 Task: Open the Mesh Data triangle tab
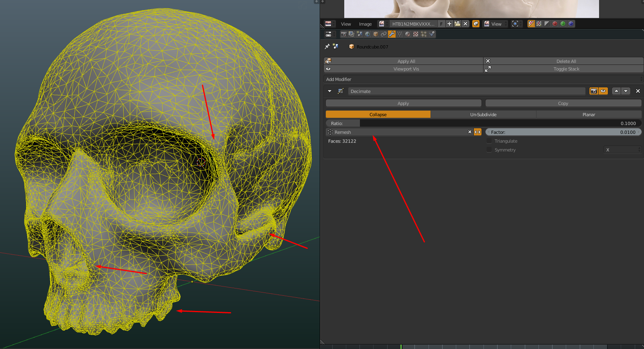[x=400, y=34]
